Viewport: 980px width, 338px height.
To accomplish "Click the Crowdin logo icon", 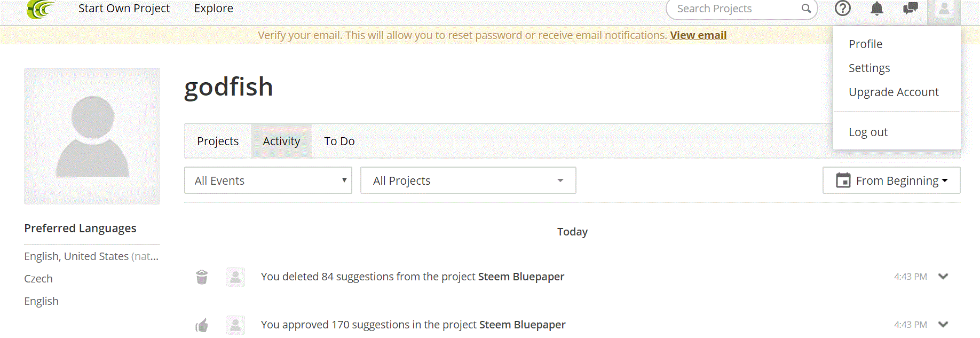I will tap(41, 9).
